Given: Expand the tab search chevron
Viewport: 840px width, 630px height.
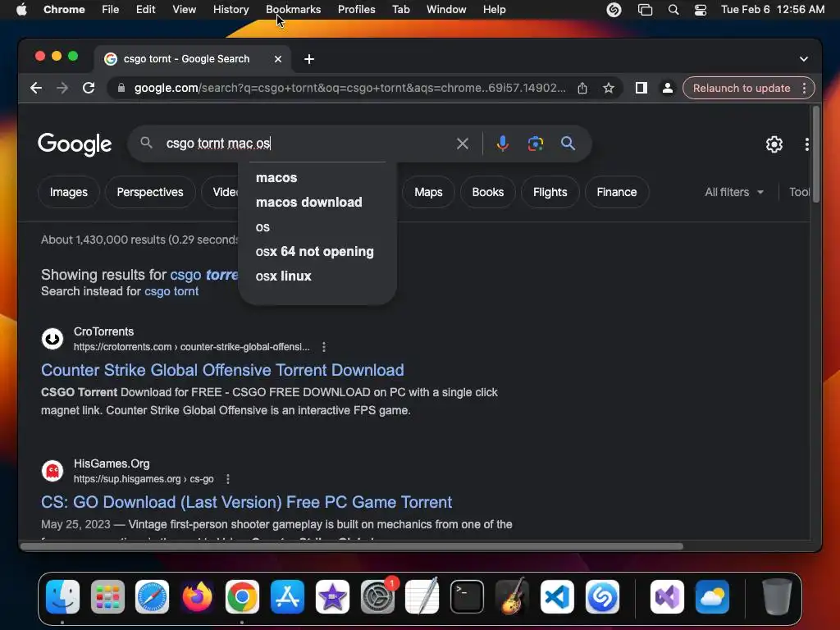Looking at the screenshot, I should (804, 59).
